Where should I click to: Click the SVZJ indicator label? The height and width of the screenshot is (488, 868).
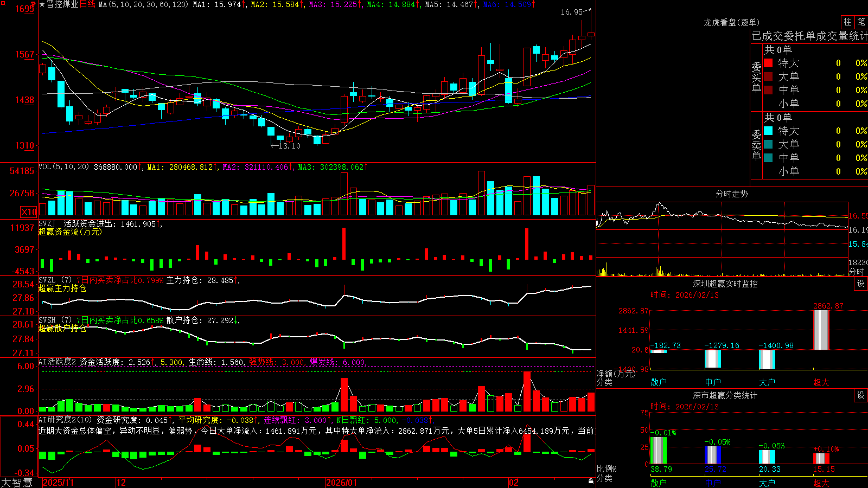click(x=47, y=223)
